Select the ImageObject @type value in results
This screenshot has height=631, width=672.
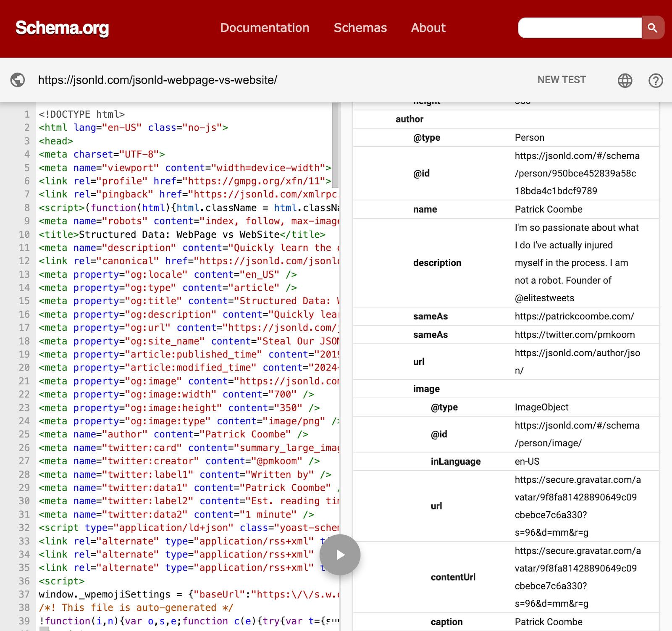541,407
